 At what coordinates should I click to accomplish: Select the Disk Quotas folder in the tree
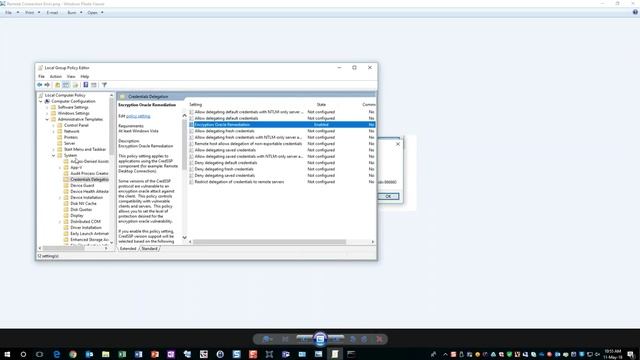pyautogui.click(x=81, y=209)
